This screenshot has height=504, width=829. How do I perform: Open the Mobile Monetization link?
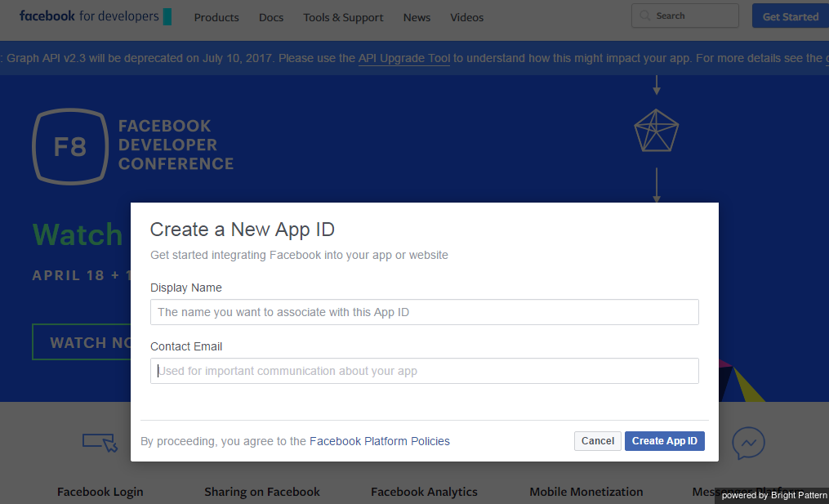point(586,492)
